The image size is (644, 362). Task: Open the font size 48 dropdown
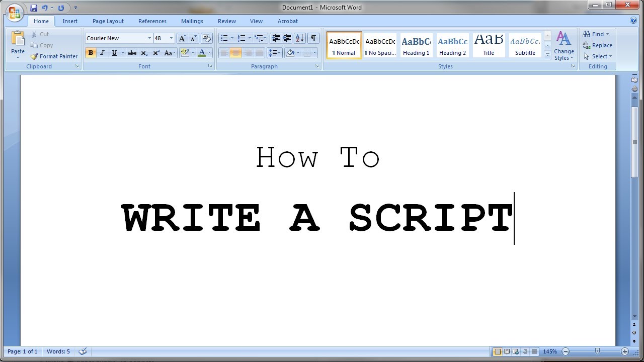point(171,38)
